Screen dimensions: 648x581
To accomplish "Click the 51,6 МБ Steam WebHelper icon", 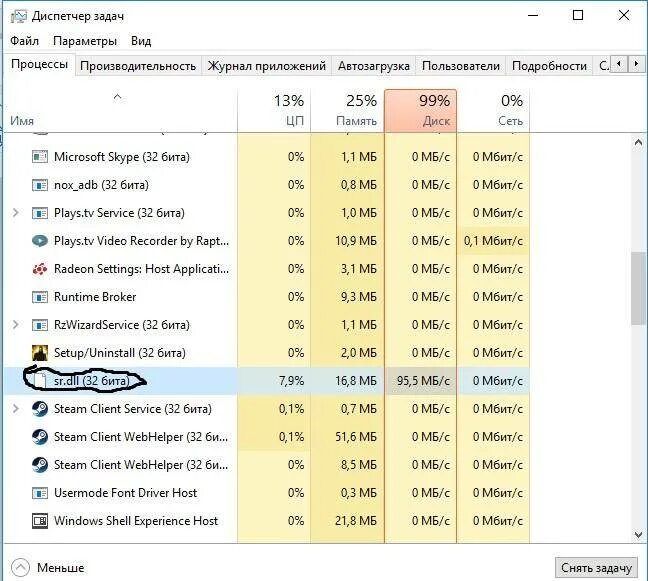I will [x=40, y=437].
